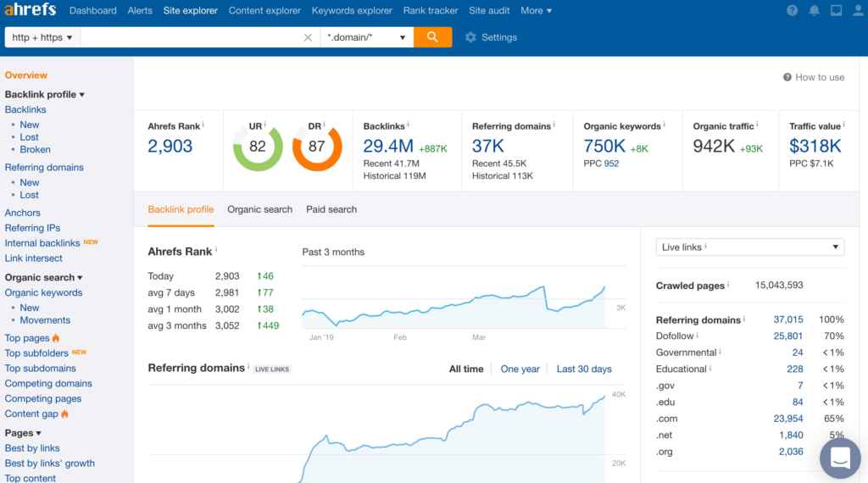Open Rank tracker in top navigation
Image resolution: width=868 pixels, height=483 pixels.
(x=430, y=10)
